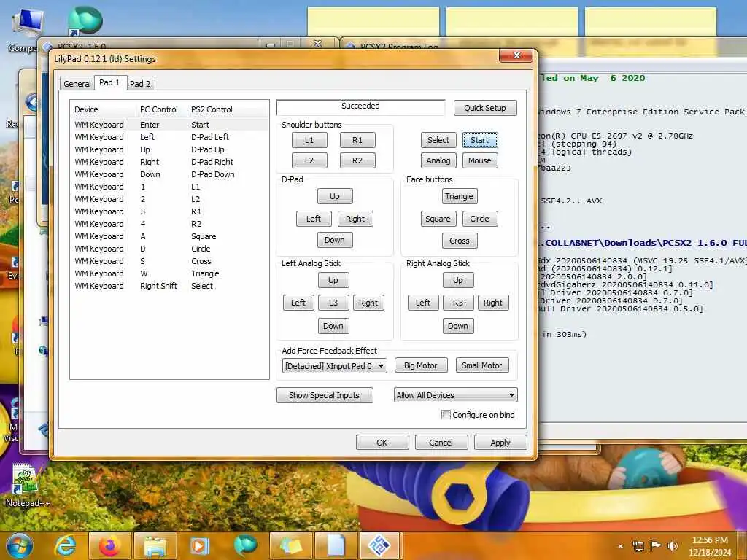Bind the R2 shoulder button

tap(357, 160)
